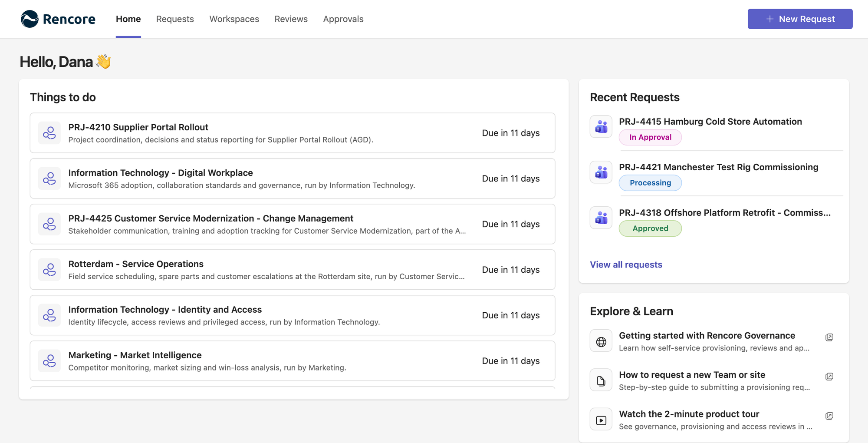The height and width of the screenshot is (443, 868).
Task: Open PRJ-4415 Hamburg Cold Store Automation request
Action: coord(710,122)
